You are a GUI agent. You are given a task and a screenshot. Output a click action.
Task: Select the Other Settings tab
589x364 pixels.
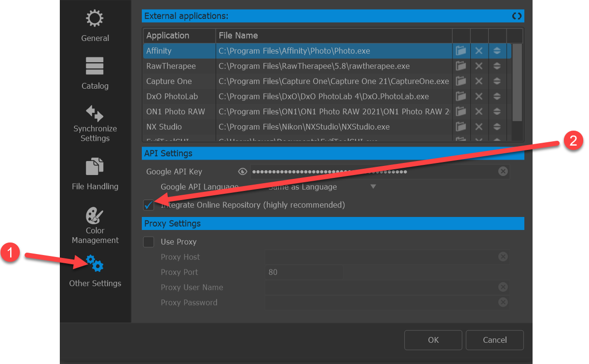point(95,271)
